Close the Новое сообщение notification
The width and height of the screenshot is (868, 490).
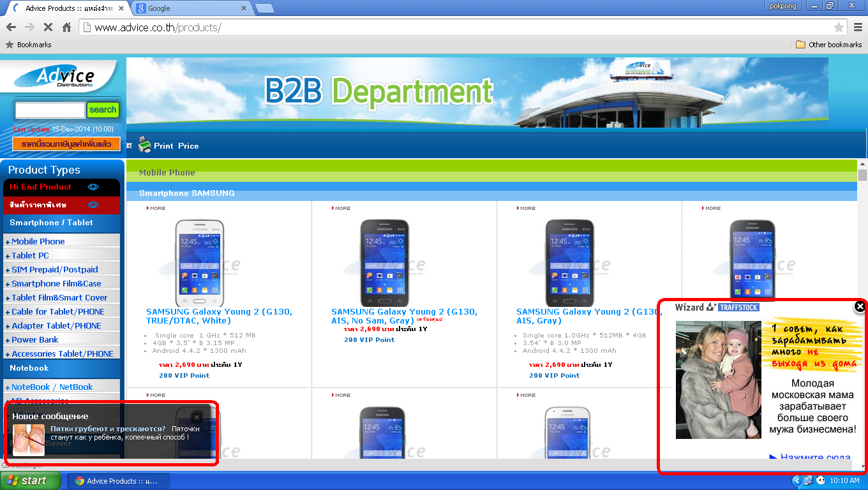(197, 417)
